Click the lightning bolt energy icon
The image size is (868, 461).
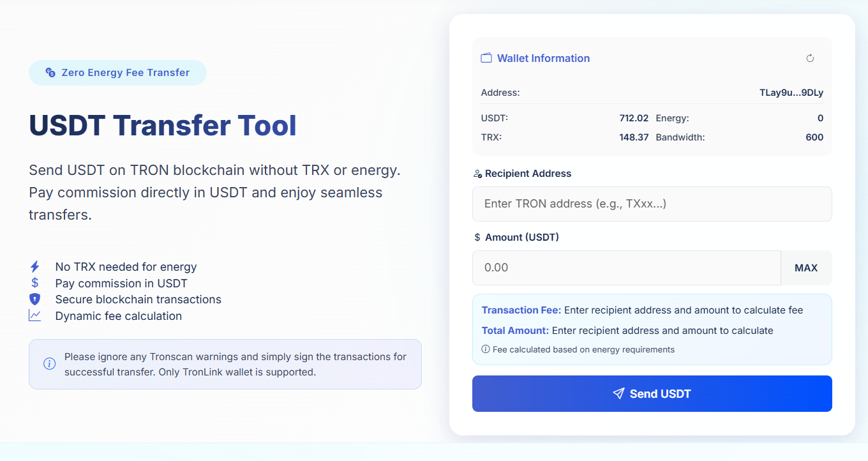[35, 267]
